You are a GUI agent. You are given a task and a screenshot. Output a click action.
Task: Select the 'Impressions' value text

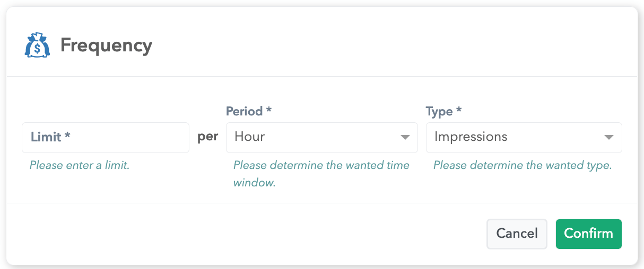click(x=471, y=137)
